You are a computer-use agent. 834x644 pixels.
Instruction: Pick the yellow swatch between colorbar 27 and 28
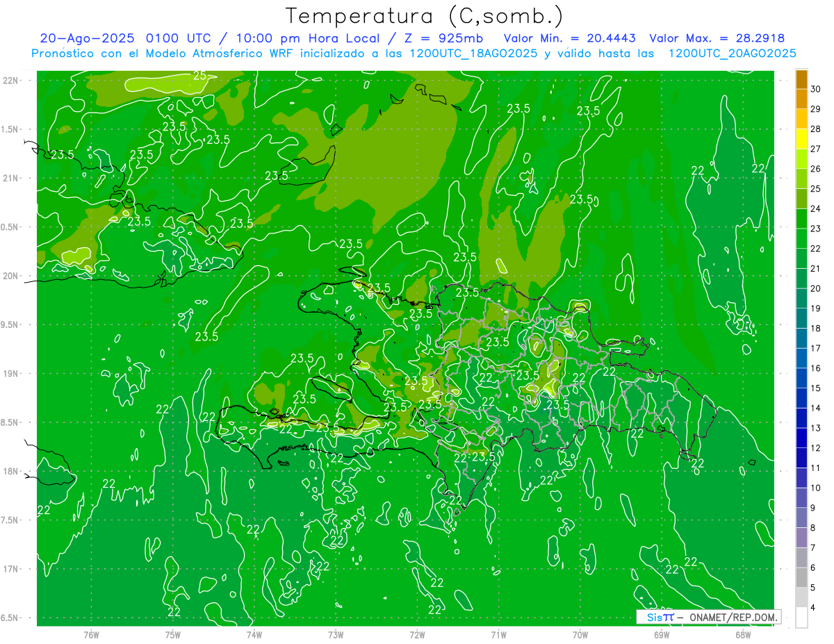801,139
